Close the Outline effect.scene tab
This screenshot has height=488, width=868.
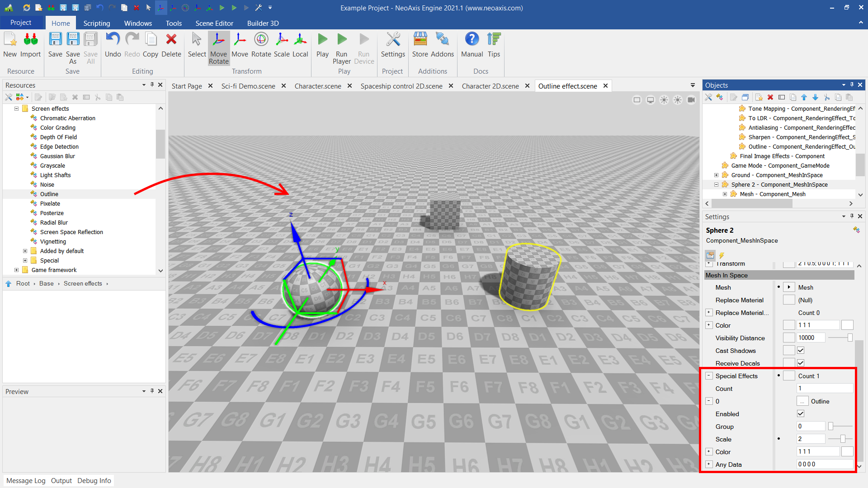[605, 86]
